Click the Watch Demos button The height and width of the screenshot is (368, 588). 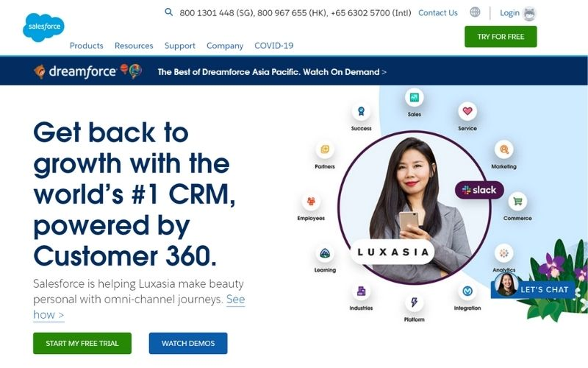[x=188, y=343]
